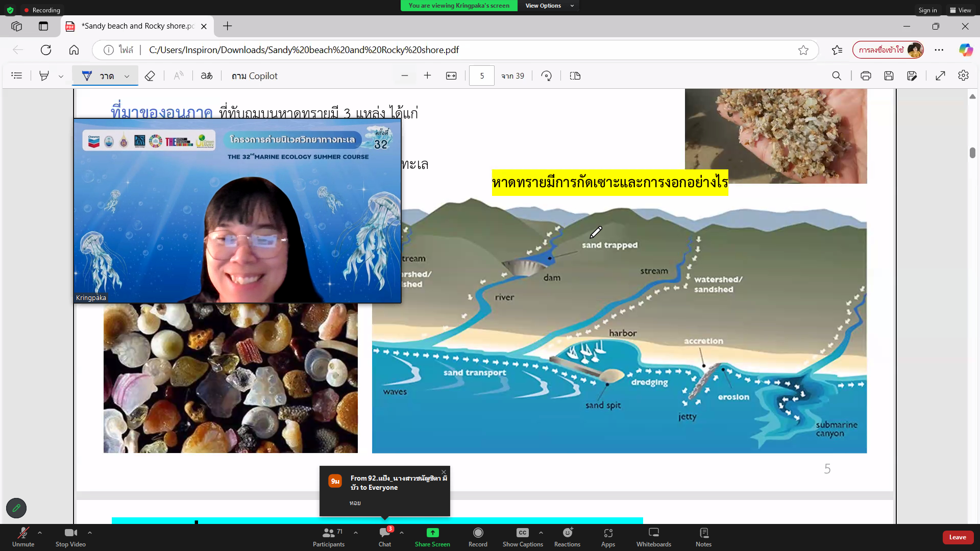Click the red Leave button

pyautogui.click(x=957, y=537)
